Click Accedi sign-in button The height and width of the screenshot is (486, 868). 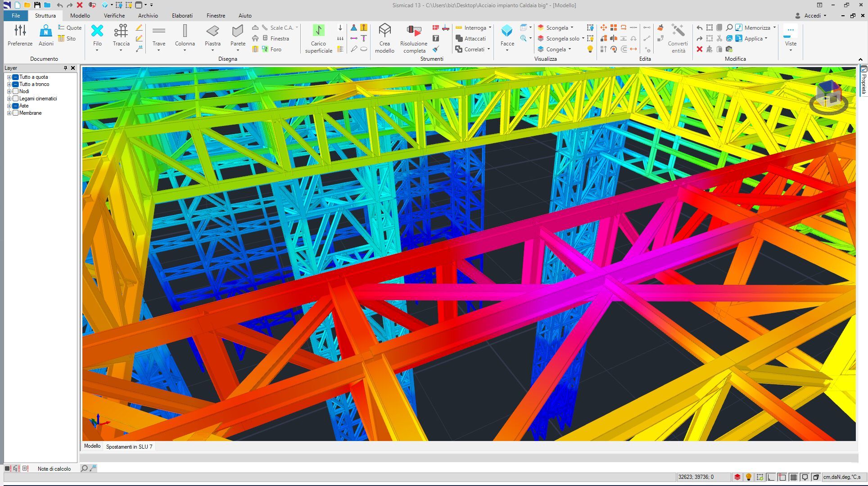click(x=812, y=15)
